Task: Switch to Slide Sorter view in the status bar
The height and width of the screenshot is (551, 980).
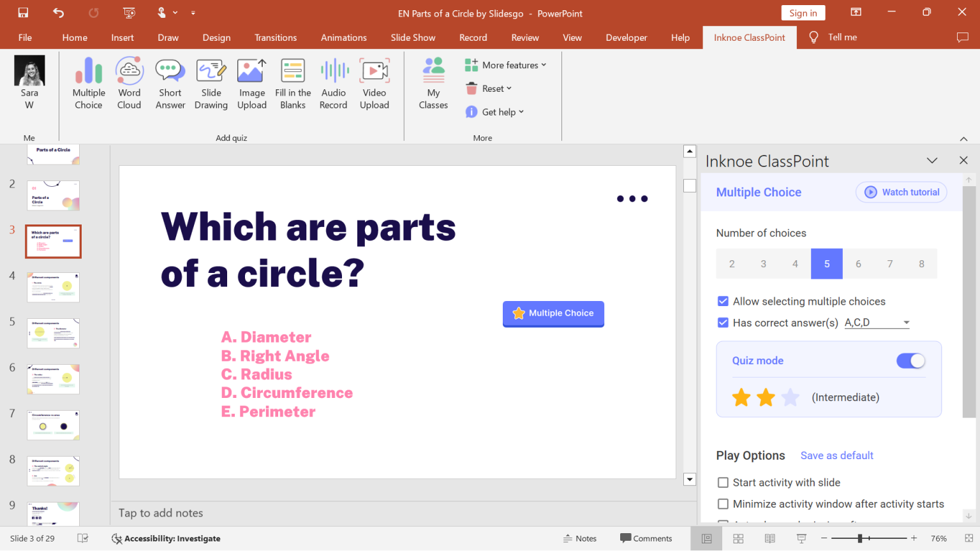Action: click(x=738, y=539)
